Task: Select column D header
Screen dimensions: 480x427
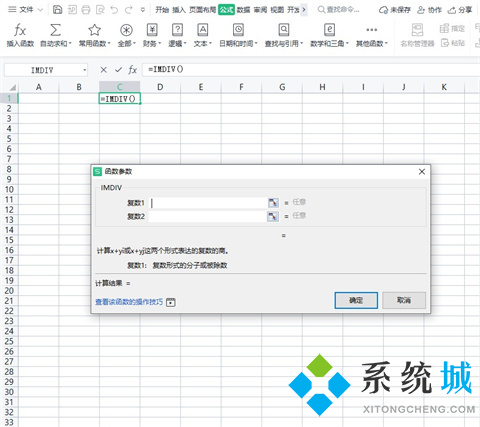Action: coord(160,87)
